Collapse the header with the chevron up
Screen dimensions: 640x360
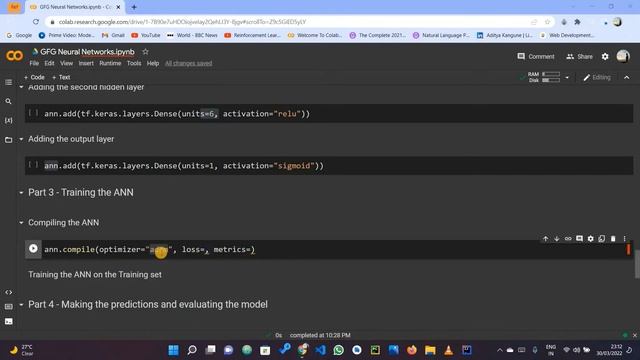627,77
